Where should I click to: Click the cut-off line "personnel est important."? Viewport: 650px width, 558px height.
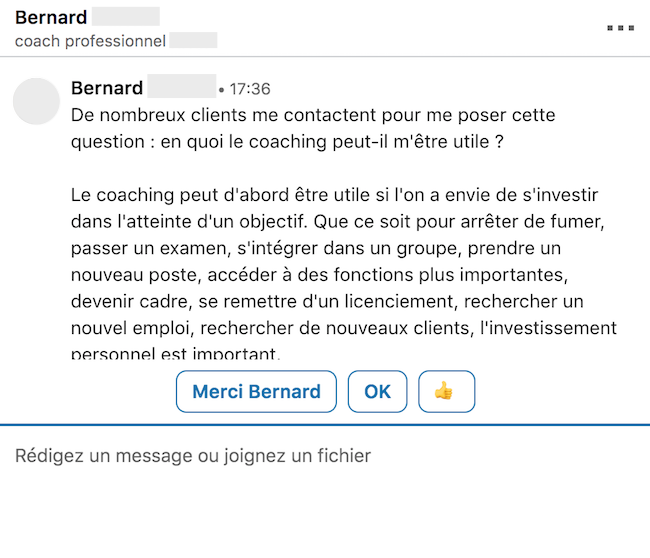[x=177, y=353]
